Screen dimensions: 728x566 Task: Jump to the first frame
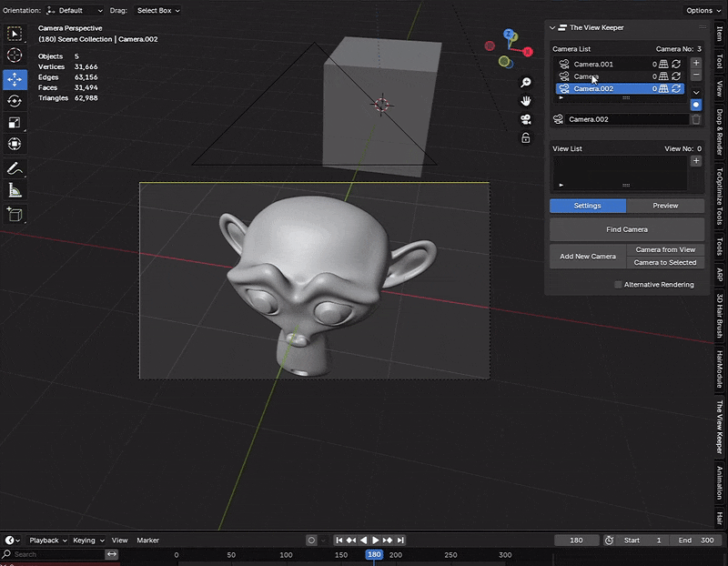coord(339,540)
